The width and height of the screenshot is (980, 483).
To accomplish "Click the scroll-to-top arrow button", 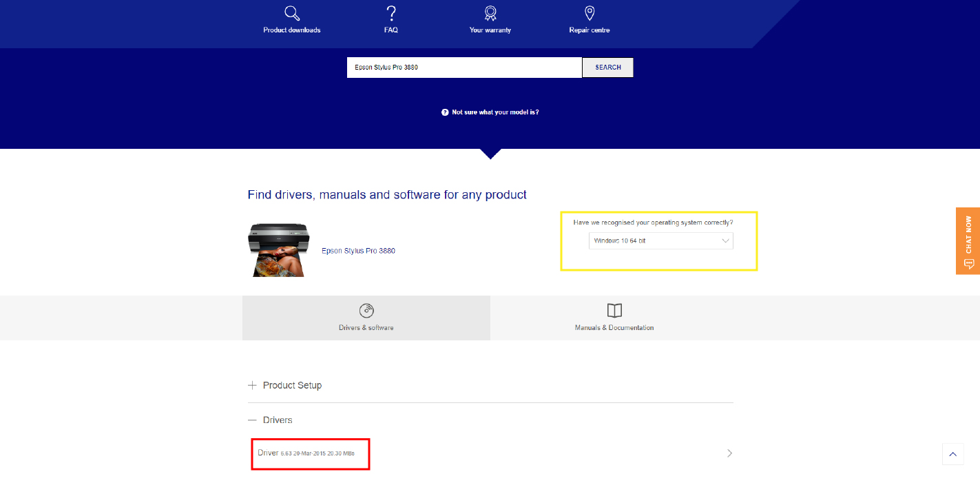I will (953, 454).
